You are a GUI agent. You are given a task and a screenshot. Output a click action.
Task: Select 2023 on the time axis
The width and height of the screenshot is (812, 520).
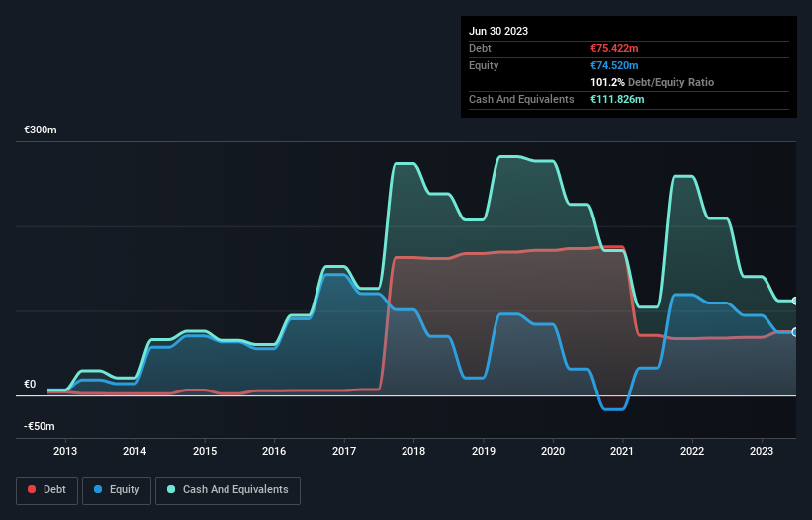[x=762, y=452]
